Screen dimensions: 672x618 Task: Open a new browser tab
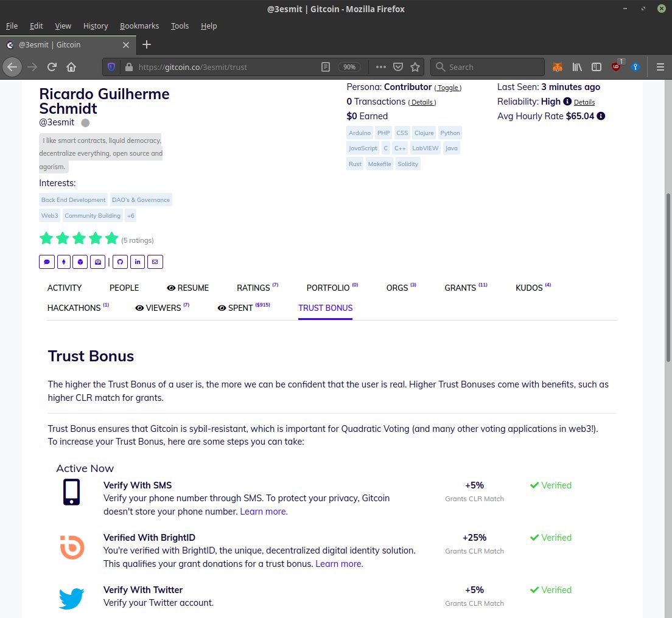pos(147,44)
